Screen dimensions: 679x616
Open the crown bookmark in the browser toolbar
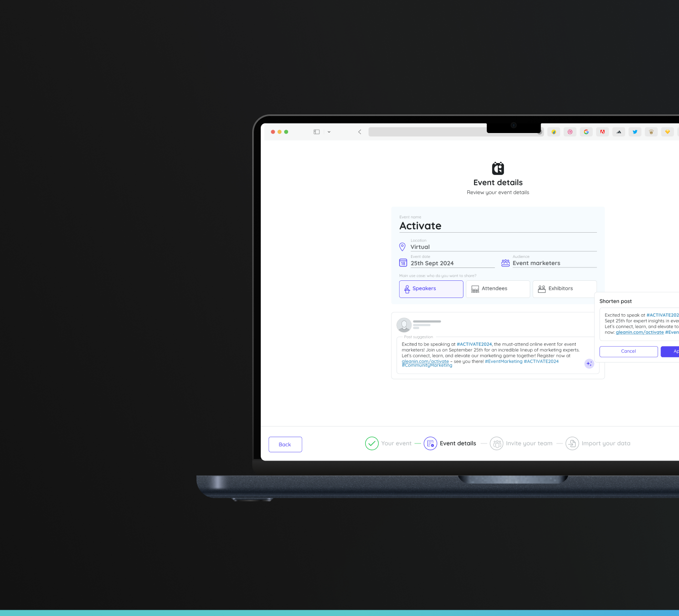[x=651, y=132]
